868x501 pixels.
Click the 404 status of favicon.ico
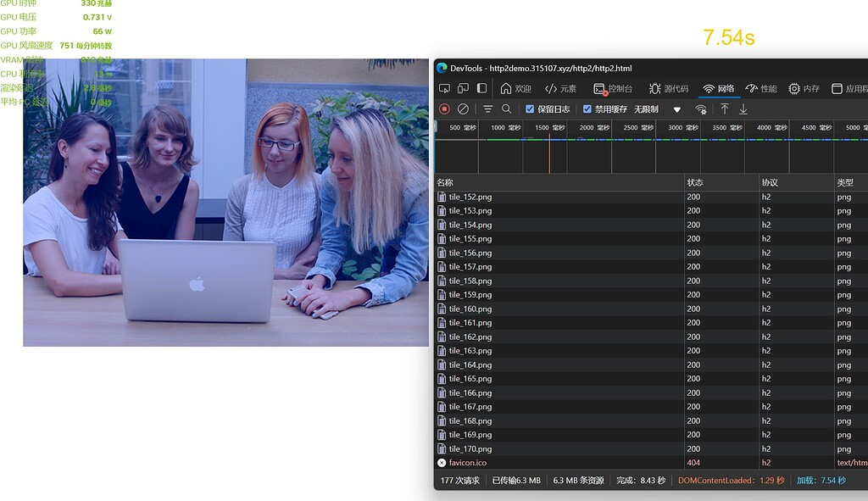click(x=693, y=463)
